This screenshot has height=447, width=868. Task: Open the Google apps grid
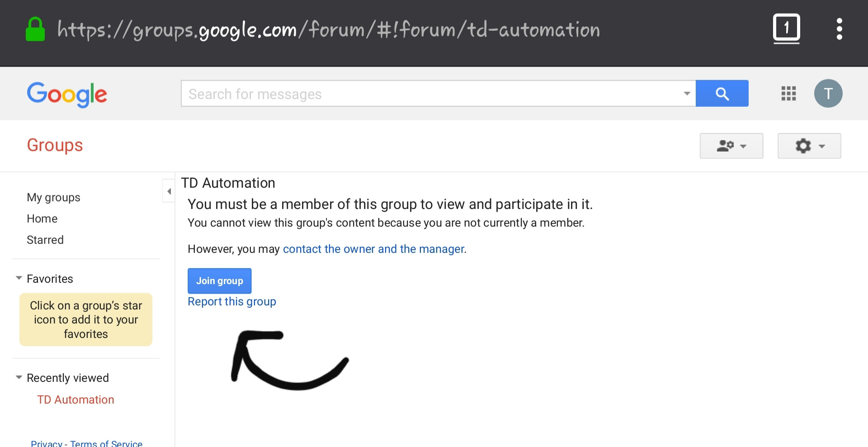(x=788, y=94)
